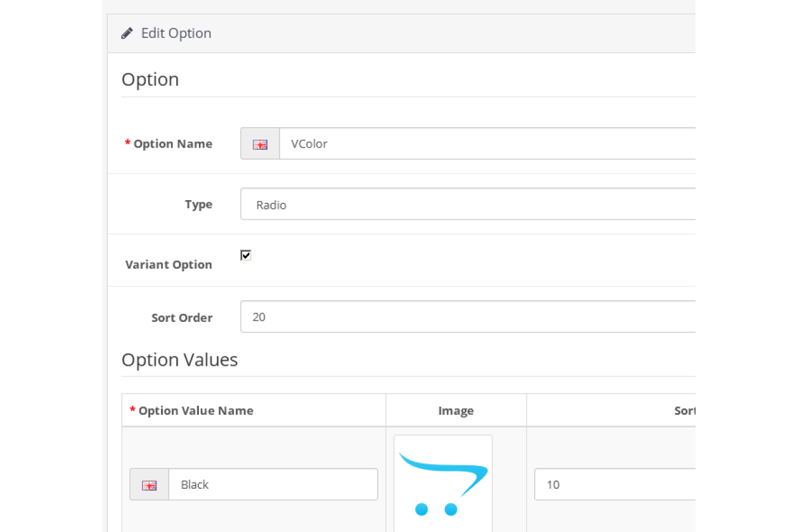This screenshot has height=532, width=798.
Task: Click the language flag beside Black value
Action: 149,485
